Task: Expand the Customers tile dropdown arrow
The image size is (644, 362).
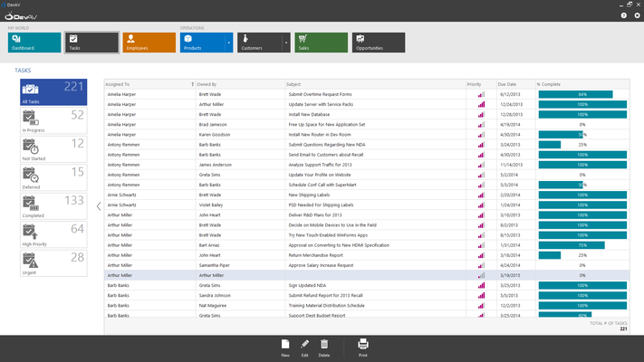Action: (286, 43)
